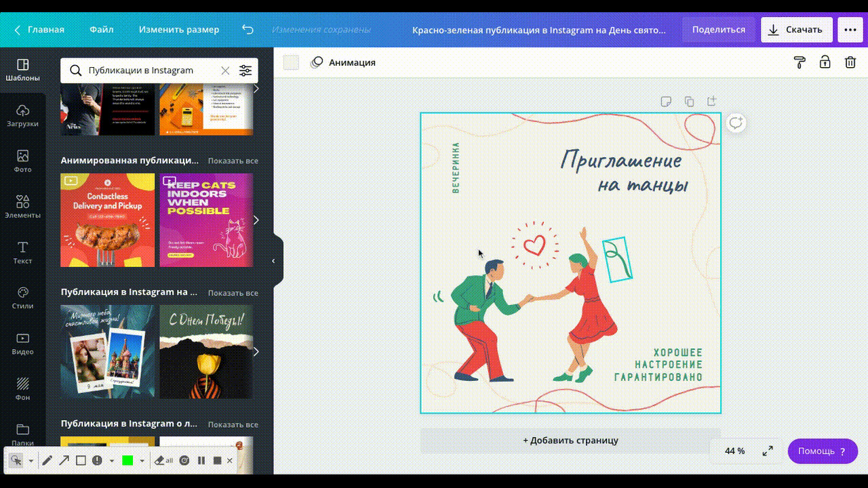
Task: Open the Text (Текст) sidebar panel
Action: [x=22, y=252]
